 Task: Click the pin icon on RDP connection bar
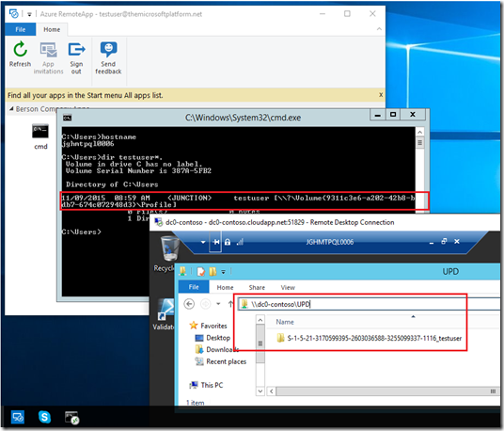pyautogui.click(x=216, y=242)
